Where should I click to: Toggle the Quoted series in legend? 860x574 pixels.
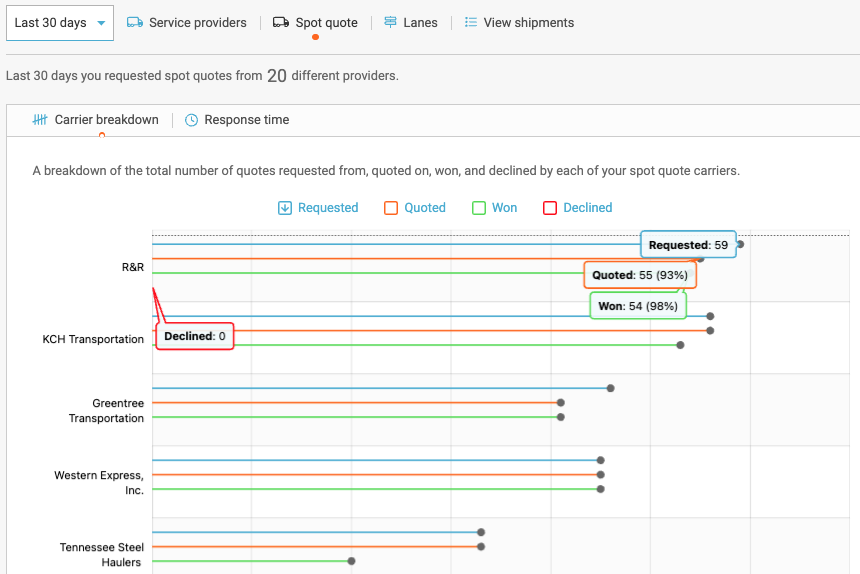(x=391, y=208)
